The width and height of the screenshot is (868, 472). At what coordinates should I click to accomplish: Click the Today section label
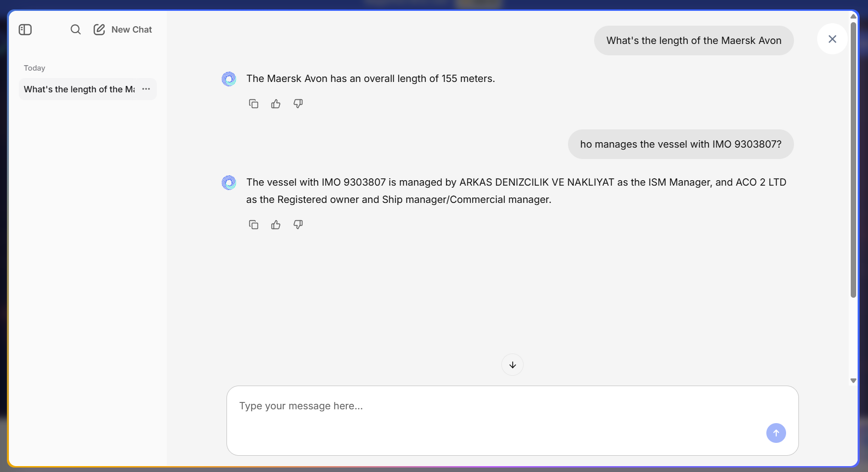[35, 68]
